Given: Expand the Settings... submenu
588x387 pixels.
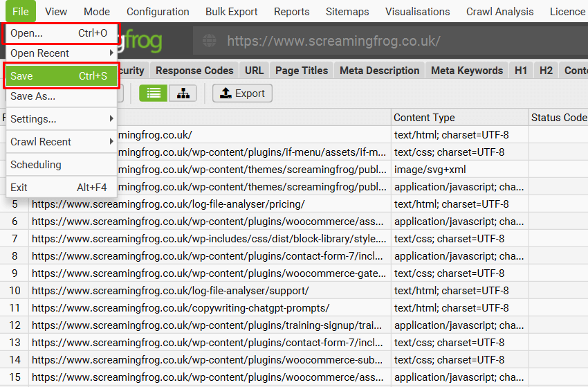Looking at the screenshot, I should pyautogui.click(x=62, y=119).
